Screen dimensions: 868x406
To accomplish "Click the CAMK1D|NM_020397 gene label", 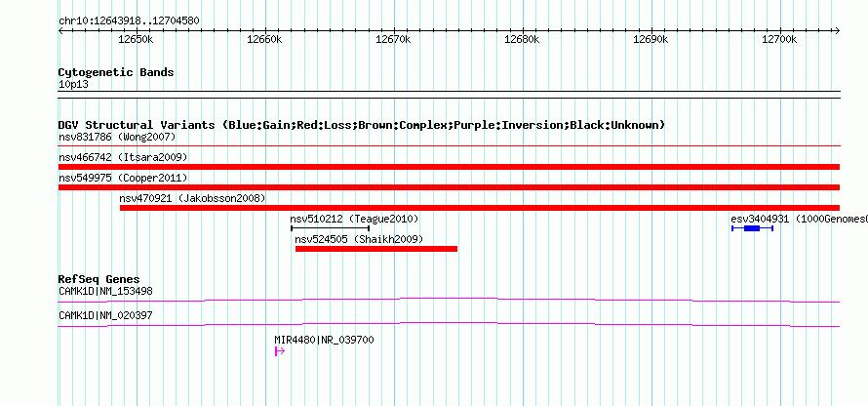I will [x=105, y=315].
